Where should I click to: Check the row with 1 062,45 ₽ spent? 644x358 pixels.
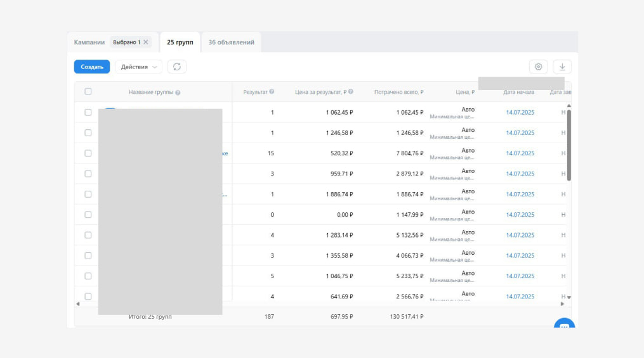(88, 112)
